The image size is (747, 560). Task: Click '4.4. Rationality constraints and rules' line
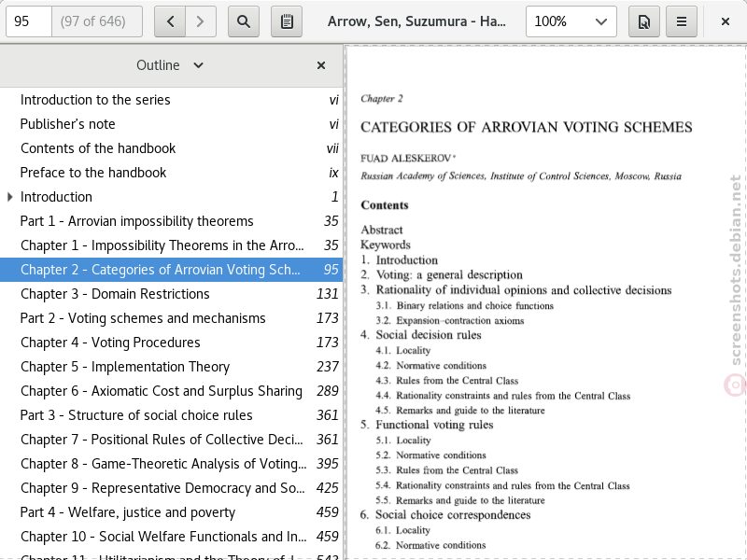(x=502, y=396)
